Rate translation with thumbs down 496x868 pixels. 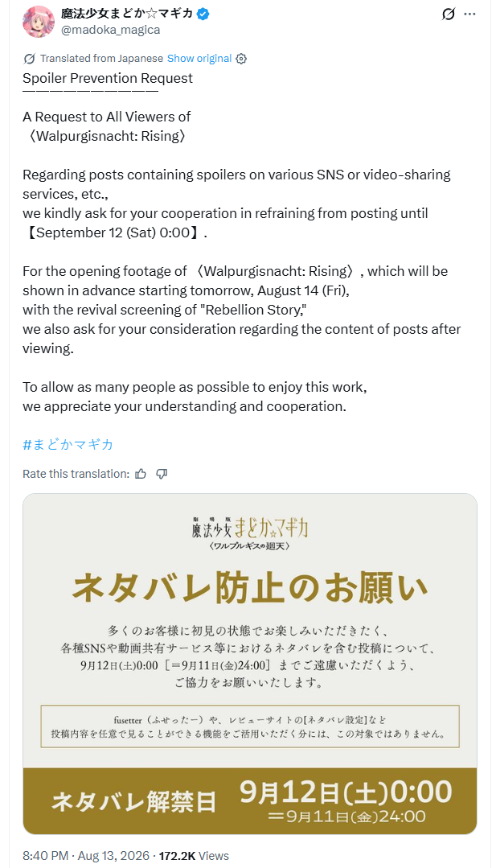[x=162, y=474]
